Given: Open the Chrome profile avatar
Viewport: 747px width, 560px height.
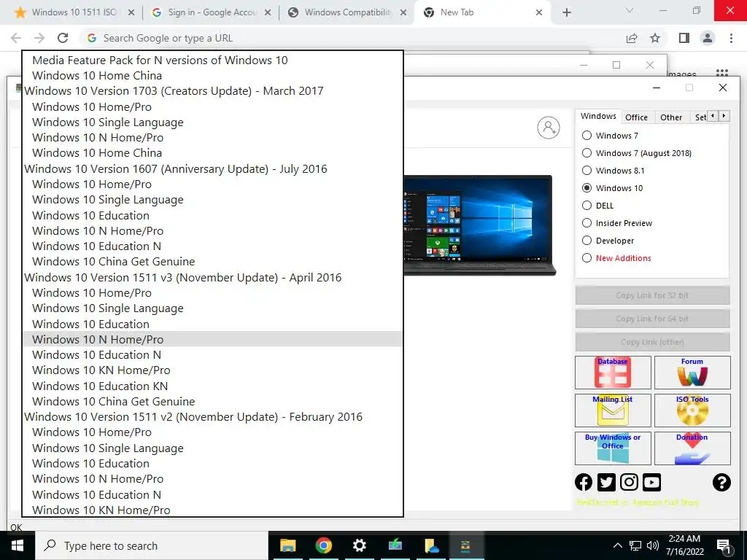Looking at the screenshot, I should (x=708, y=38).
